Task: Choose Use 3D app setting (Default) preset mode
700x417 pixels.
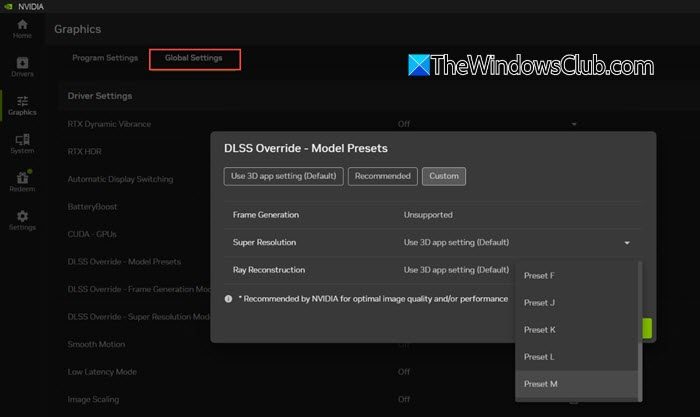Action: point(283,176)
